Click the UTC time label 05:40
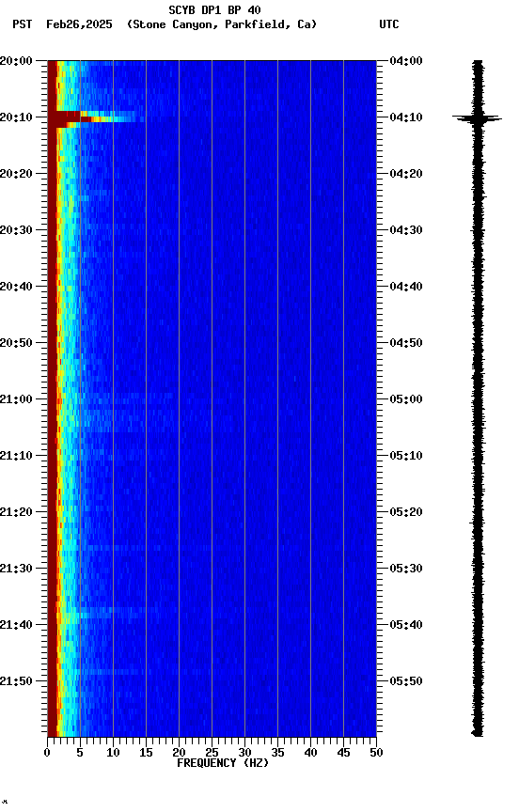This screenshot has width=519, height=812. 406,626
